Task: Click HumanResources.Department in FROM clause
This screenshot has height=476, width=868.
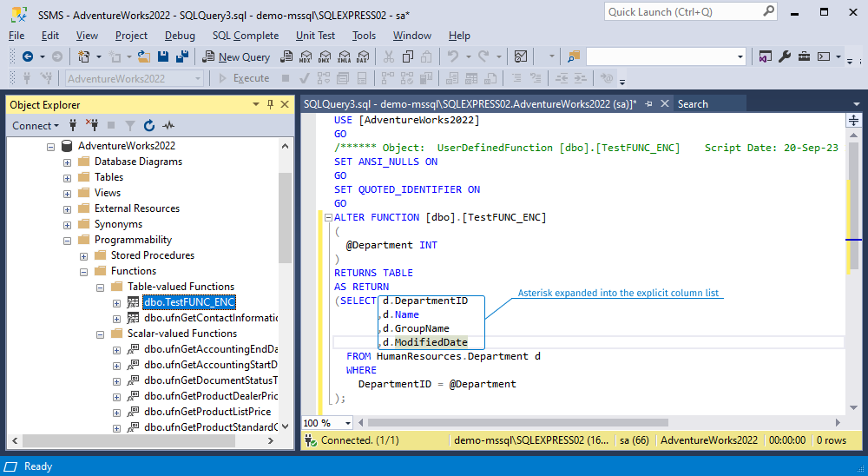Action: [452, 356]
